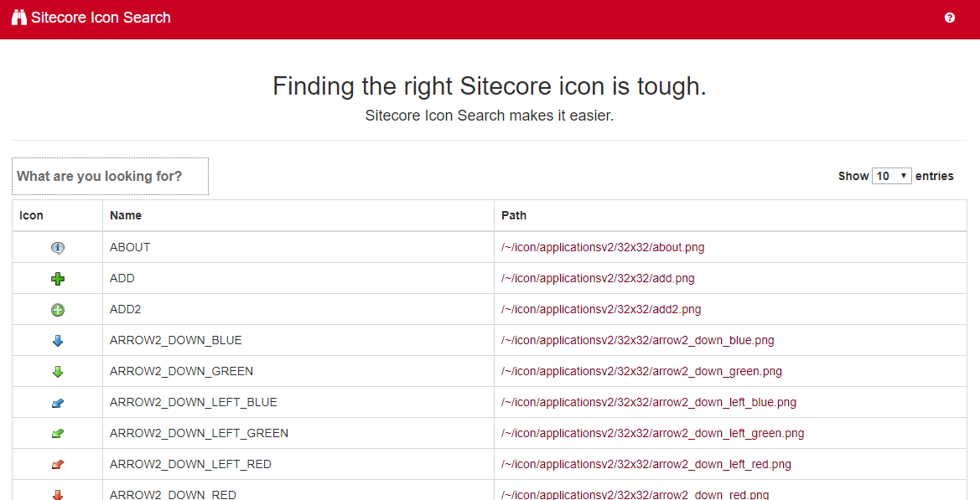This screenshot has width=980, height=500.
Task: Click the add2.png path cell
Action: (x=601, y=310)
